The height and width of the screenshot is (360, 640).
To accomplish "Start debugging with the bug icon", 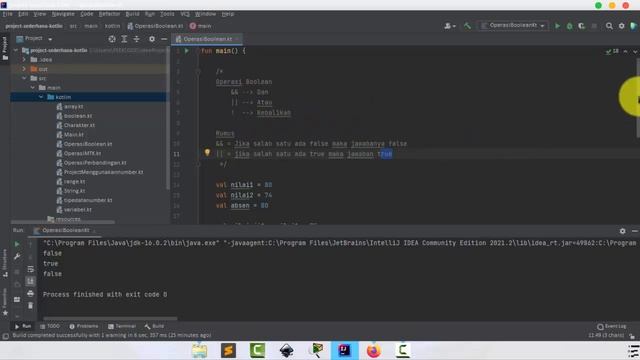I will pyautogui.click(x=569, y=26).
